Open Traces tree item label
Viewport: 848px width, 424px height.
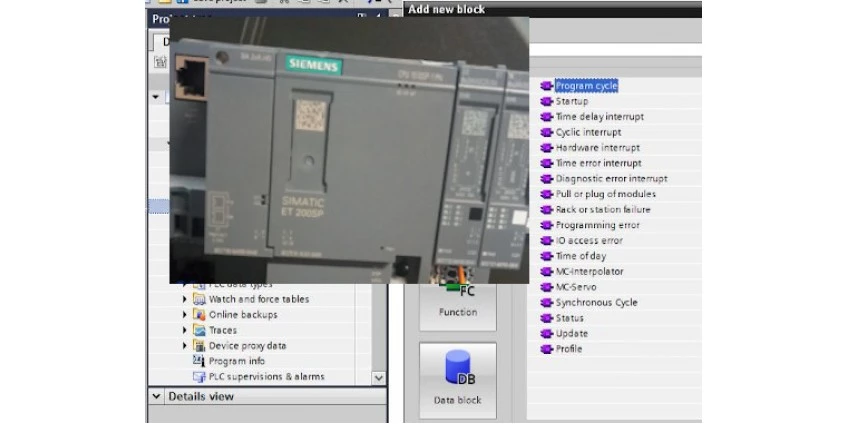point(223,330)
